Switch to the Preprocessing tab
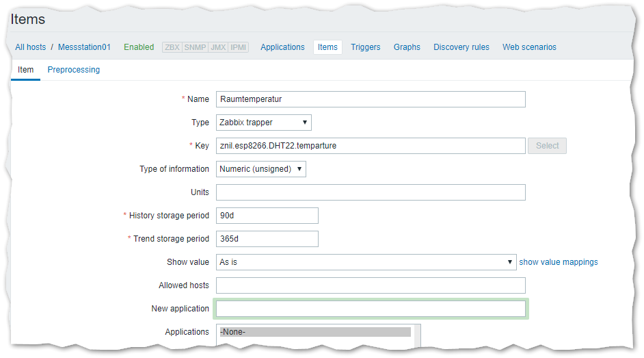 (74, 70)
